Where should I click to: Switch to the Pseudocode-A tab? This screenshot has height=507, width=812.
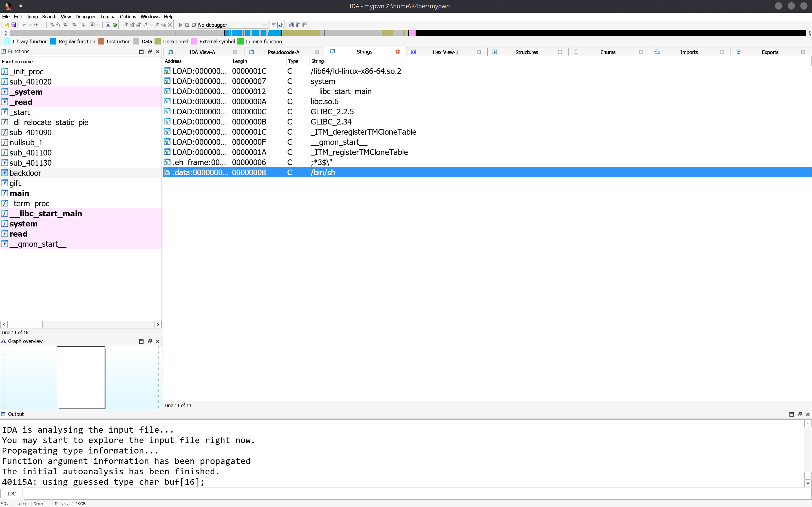tap(283, 52)
